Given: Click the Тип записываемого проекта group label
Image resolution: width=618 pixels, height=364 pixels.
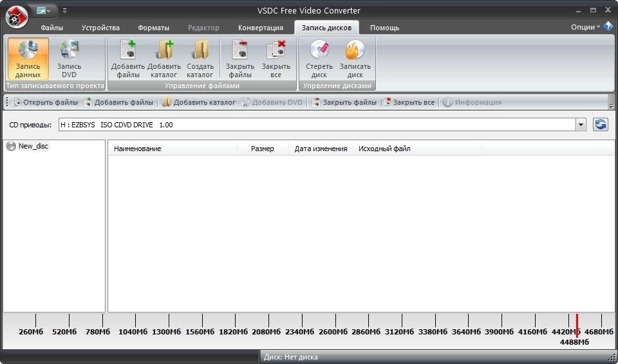Looking at the screenshot, I should (x=55, y=86).
